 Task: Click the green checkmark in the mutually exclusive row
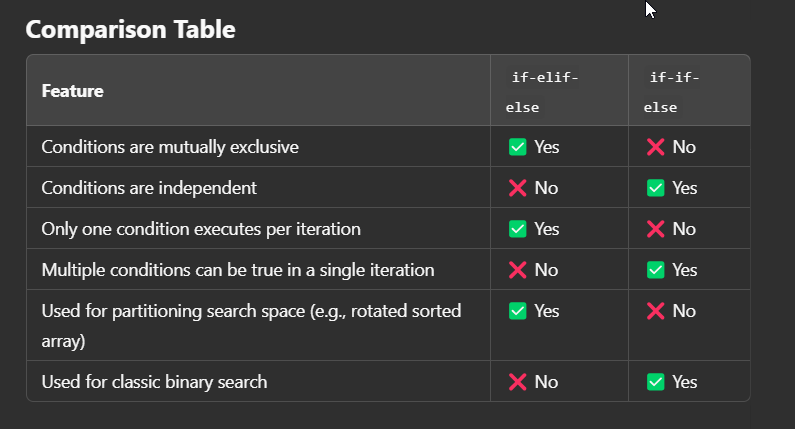518,147
